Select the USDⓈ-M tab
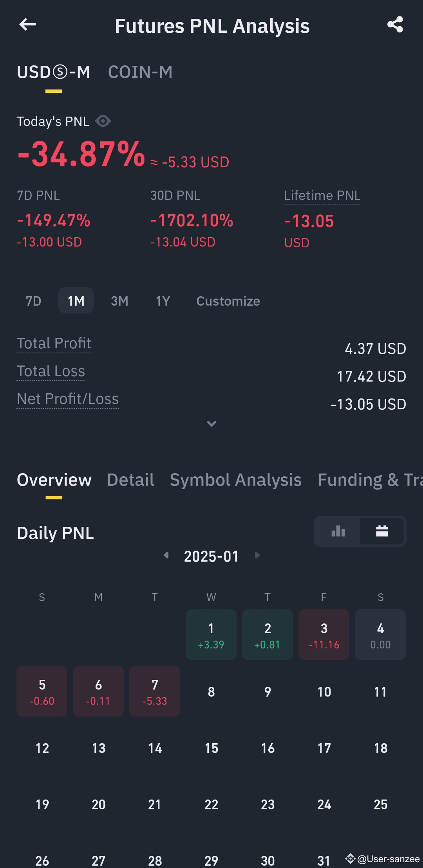Image resolution: width=423 pixels, height=868 pixels. pos(54,72)
